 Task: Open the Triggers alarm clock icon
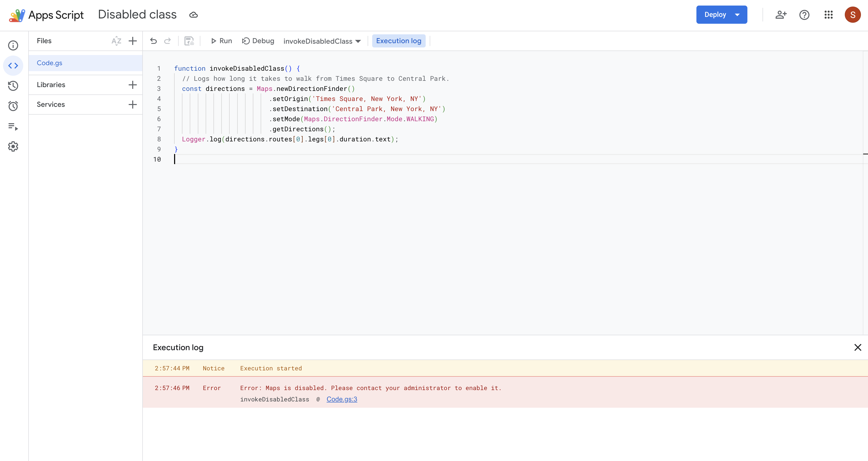(13, 106)
